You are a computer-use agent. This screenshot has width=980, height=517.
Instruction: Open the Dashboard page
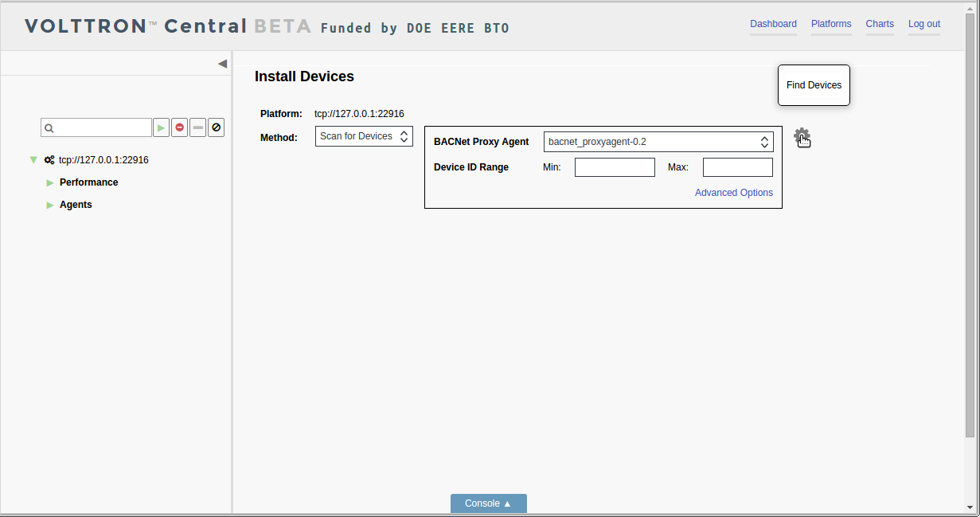click(x=773, y=24)
